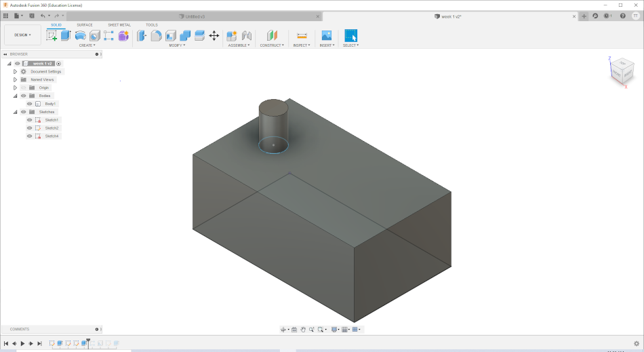This screenshot has width=644, height=352.
Task: Select the Measure tool icon
Action: click(302, 36)
